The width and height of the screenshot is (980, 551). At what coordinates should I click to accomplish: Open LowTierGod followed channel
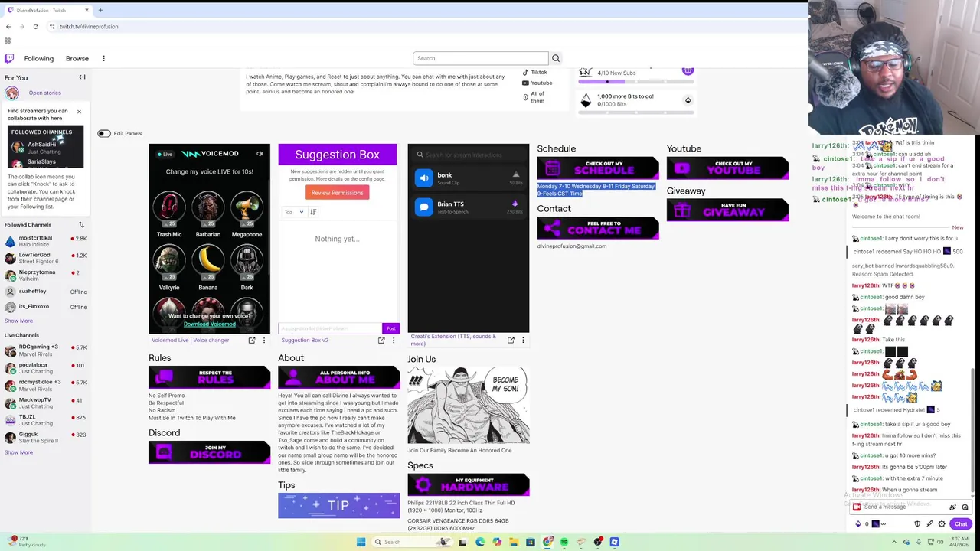coord(45,258)
